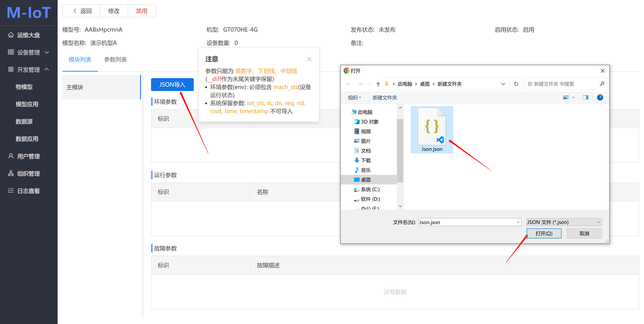Viewport: 644px width, 324px height.
Task: Change the file view mode icon
Action: tap(566, 97)
